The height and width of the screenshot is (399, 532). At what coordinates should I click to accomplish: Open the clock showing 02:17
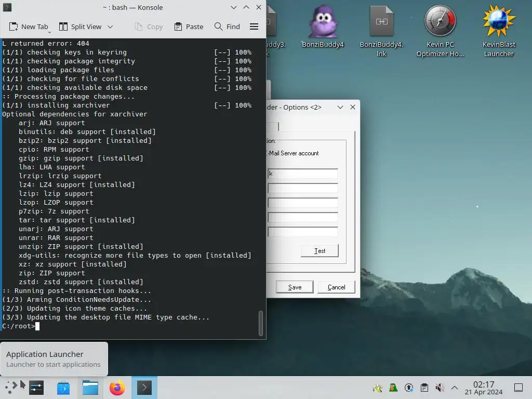484,388
